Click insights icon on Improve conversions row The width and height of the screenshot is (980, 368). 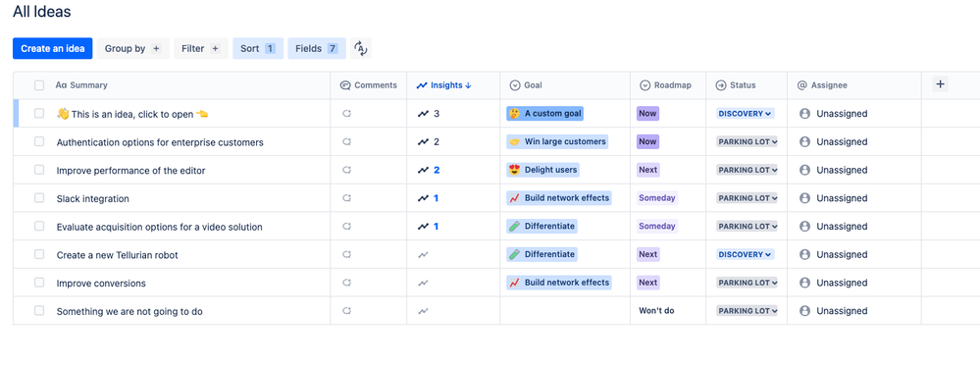pyautogui.click(x=423, y=283)
